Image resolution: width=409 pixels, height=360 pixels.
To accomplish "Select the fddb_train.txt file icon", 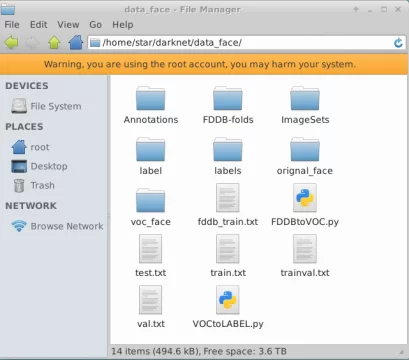I will (228, 198).
